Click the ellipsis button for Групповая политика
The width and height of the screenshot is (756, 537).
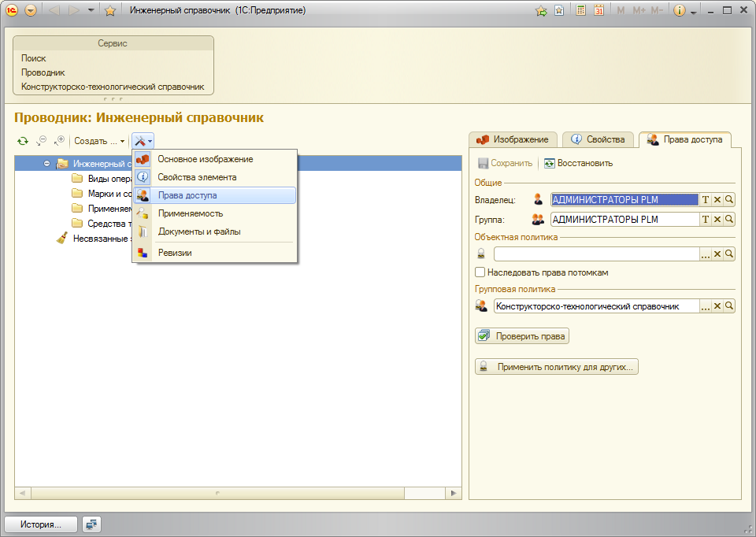[x=706, y=307]
